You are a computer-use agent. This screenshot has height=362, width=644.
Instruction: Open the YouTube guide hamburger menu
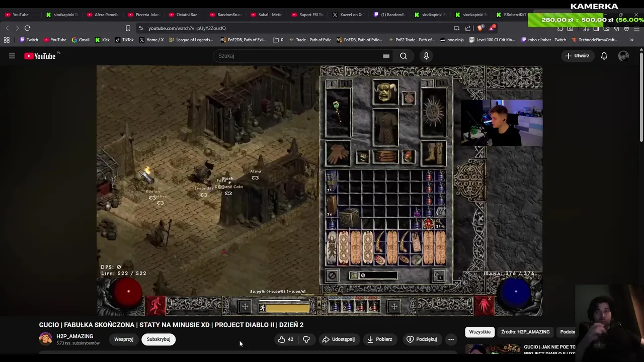click(x=12, y=56)
